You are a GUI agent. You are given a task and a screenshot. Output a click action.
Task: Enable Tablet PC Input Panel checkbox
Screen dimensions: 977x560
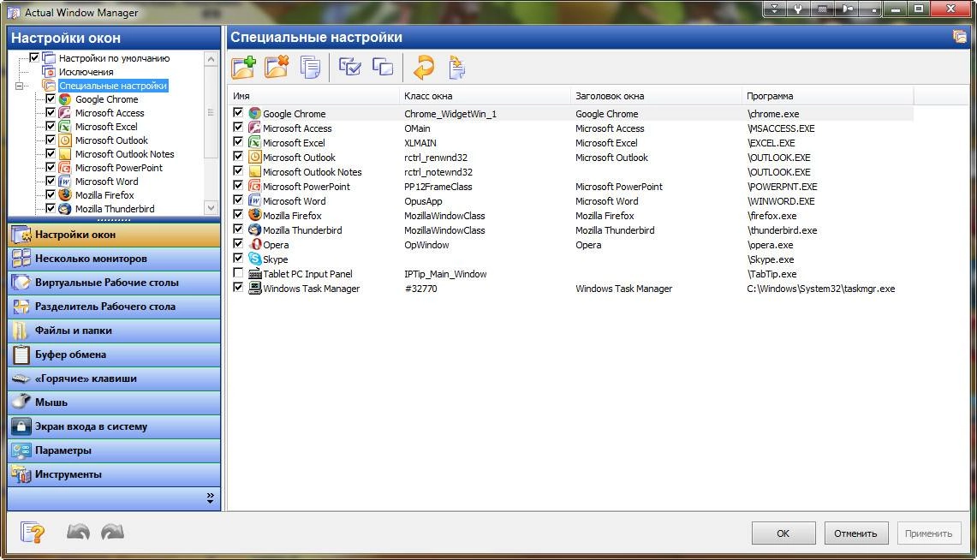click(x=238, y=273)
